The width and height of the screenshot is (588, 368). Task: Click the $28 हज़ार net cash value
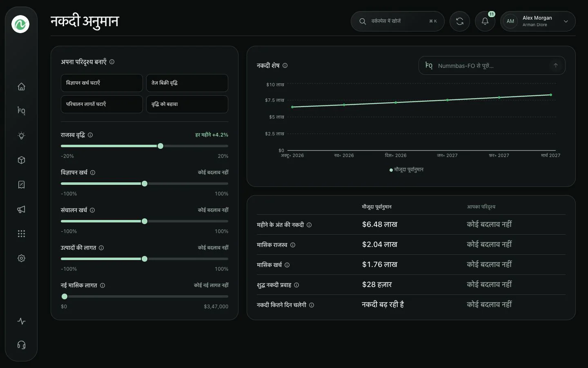tap(377, 285)
